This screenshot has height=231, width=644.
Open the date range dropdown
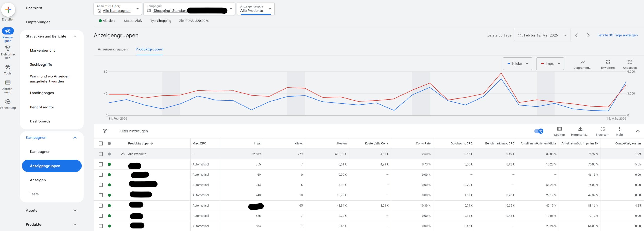click(542, 35)
